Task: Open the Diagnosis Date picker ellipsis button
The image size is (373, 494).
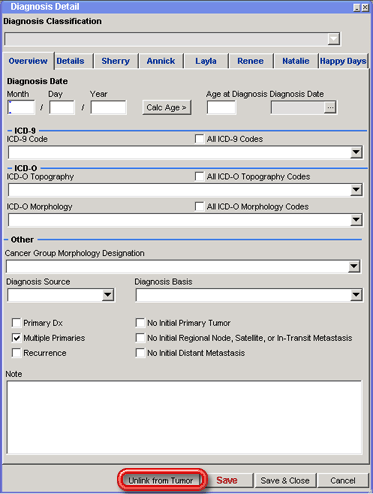Action: pos(330,107)
